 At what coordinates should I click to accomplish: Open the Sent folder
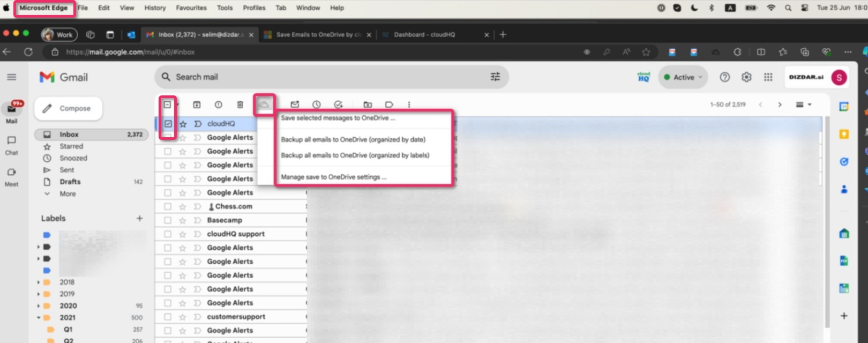[x=67, y=170]
